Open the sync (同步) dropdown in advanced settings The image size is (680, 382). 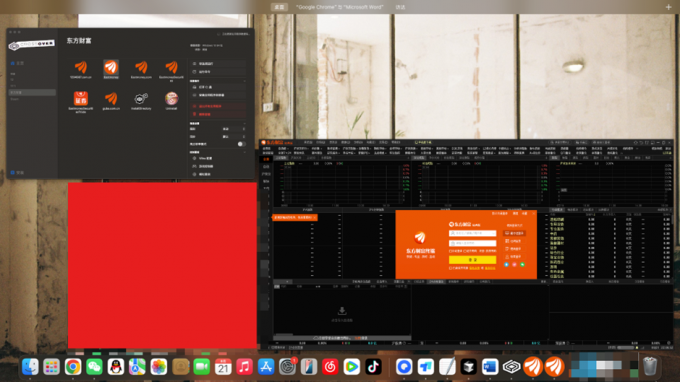point(234,136)
